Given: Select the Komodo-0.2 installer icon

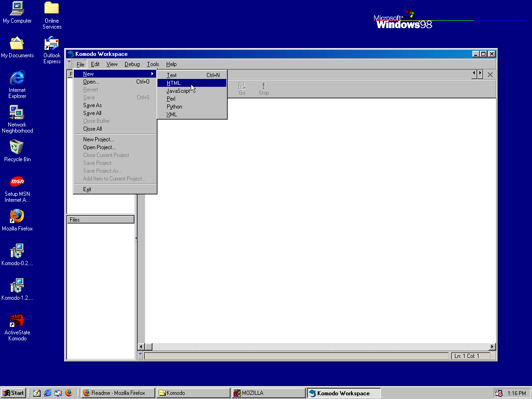Looking at the screenshot, I should point(17,255).
